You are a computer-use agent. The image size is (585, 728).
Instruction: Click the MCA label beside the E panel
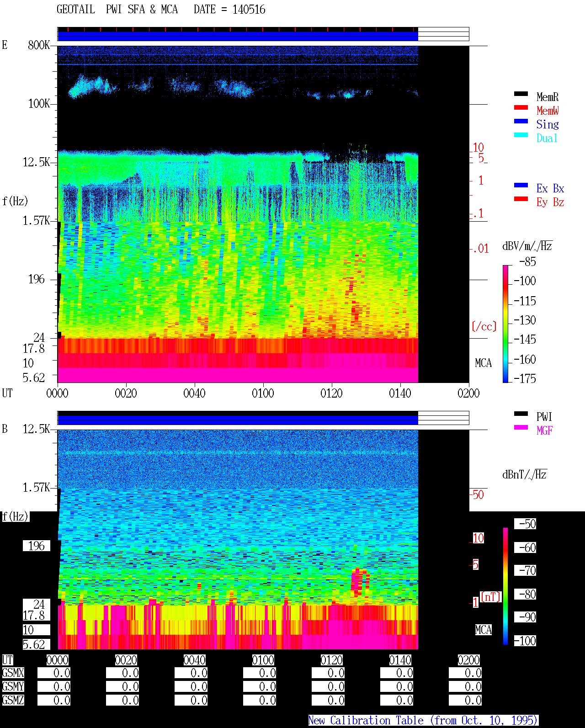tap(483, 363)
